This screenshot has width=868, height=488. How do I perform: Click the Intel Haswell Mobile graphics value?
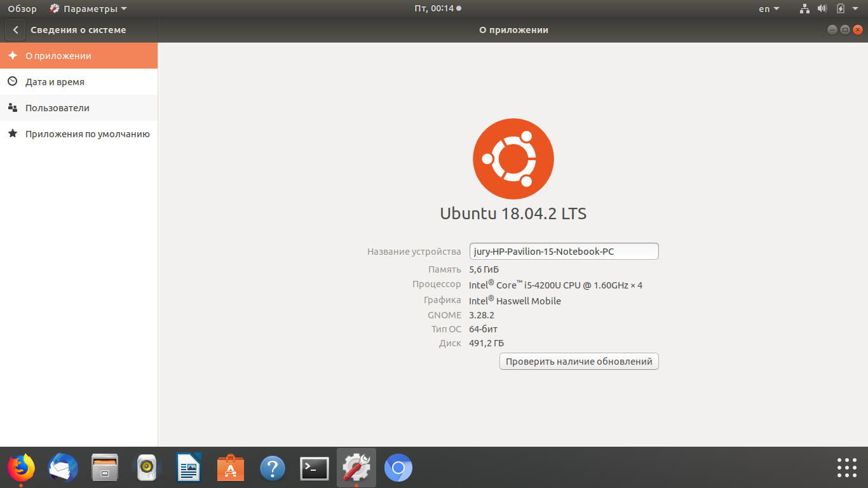pos(515,301)
